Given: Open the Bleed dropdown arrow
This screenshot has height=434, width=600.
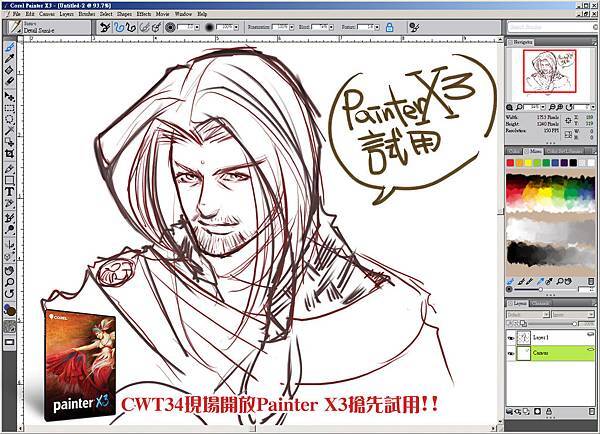Looking at the screenshot, I should pos(331,28).
